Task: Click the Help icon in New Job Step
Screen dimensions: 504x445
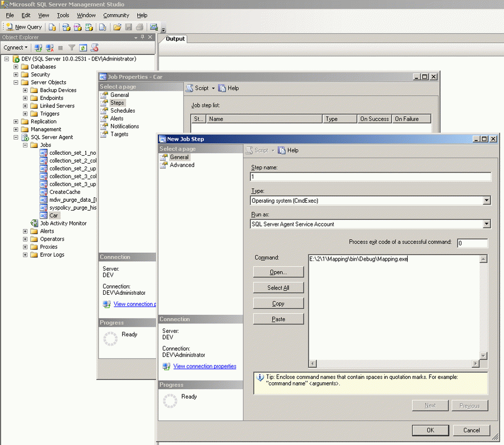Action: [x=282, y=150]
